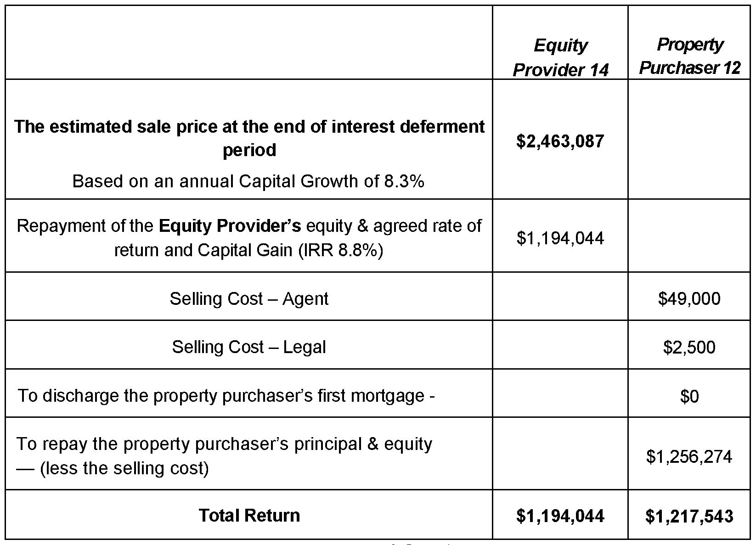This screenshot has width=756, height=545.
Task: Select the $1,217,543 Total Return value
Action: tap(689, 516)
